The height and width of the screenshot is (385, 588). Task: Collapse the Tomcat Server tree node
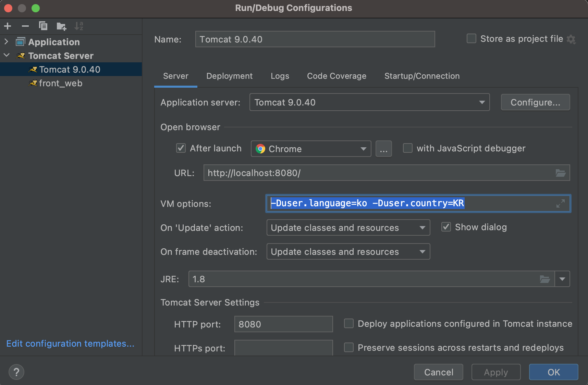(x=6, y=55)
